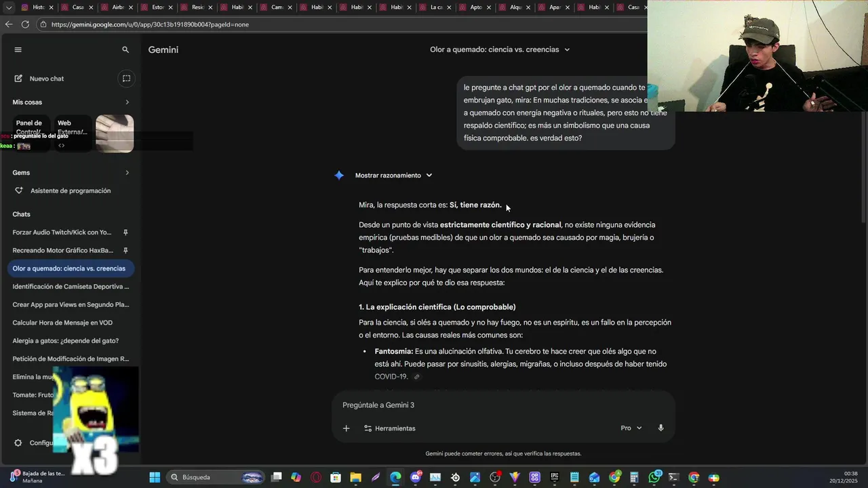Open Copilot taskbar icon
The image size is (868, 488).
click(296, 477)
